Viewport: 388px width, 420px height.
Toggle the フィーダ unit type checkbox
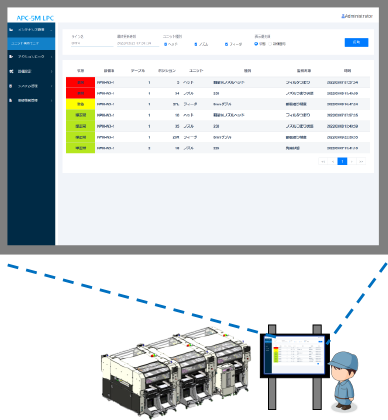(226, 44)
